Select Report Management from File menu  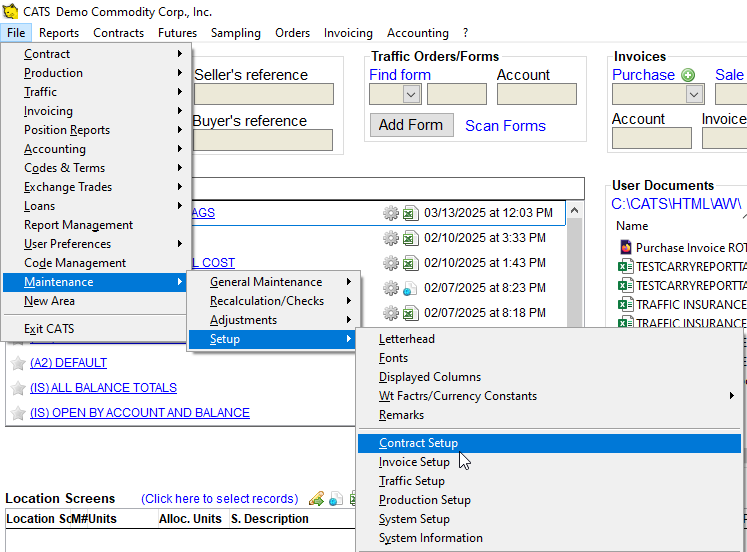[x=96, y=225]
